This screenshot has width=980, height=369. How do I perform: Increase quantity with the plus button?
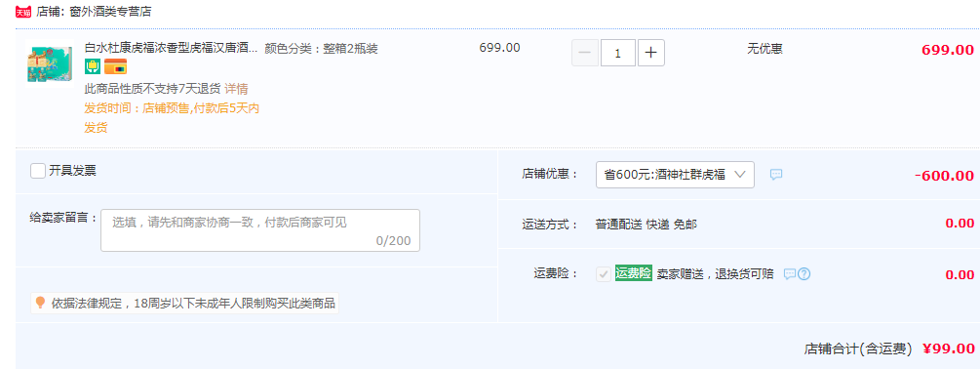[x=650, y=53]
